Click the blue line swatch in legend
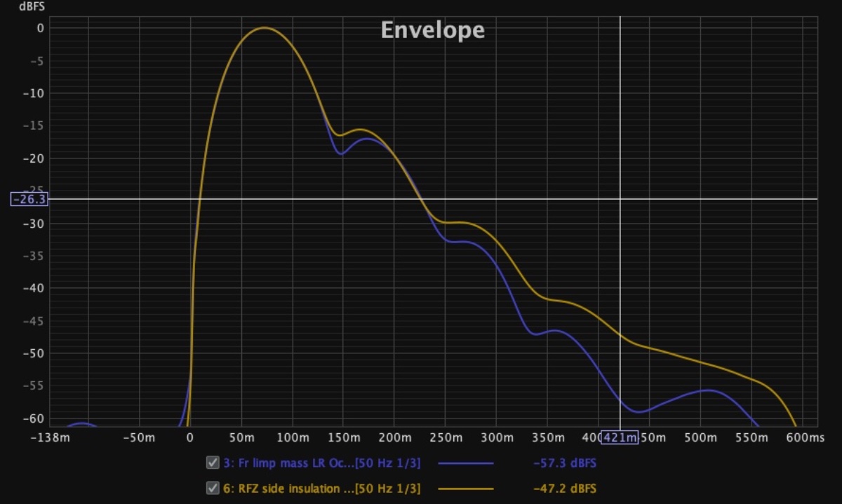Viewport: 842px width, 504px height. pos(466,463)
